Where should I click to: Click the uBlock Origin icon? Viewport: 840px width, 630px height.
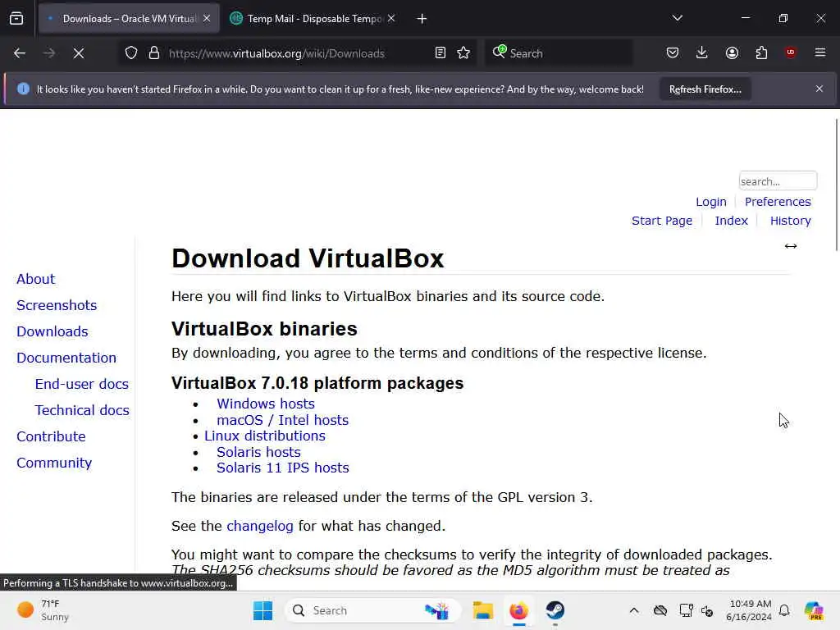pos(791,52)
